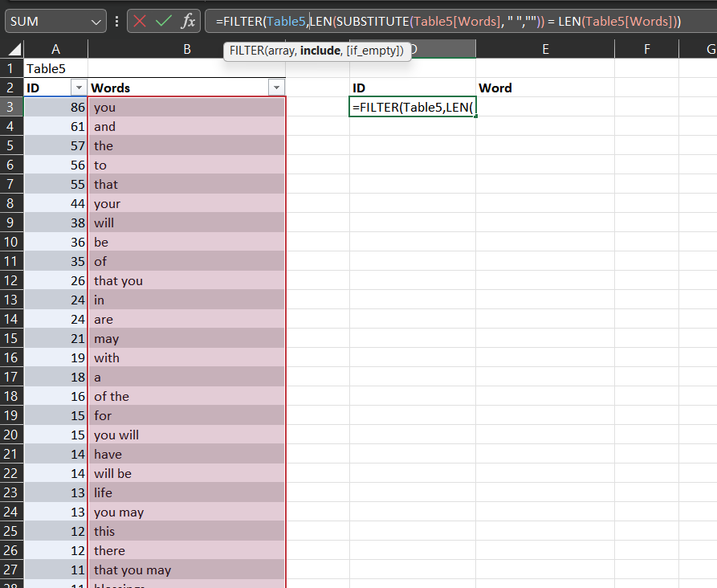Click the ID cell with value 61
The width and height of the screenshot is (717, 588).
click(55, 126)
